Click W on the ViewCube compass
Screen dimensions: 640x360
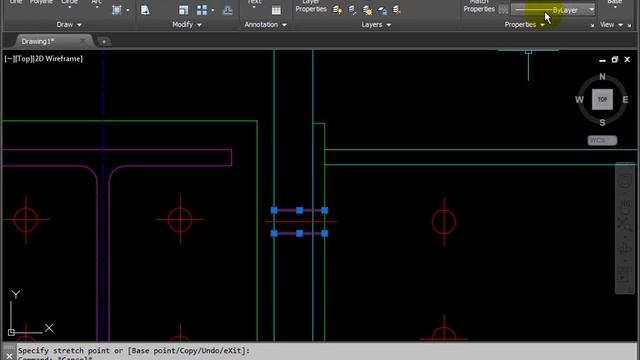(x=579, y=100)
